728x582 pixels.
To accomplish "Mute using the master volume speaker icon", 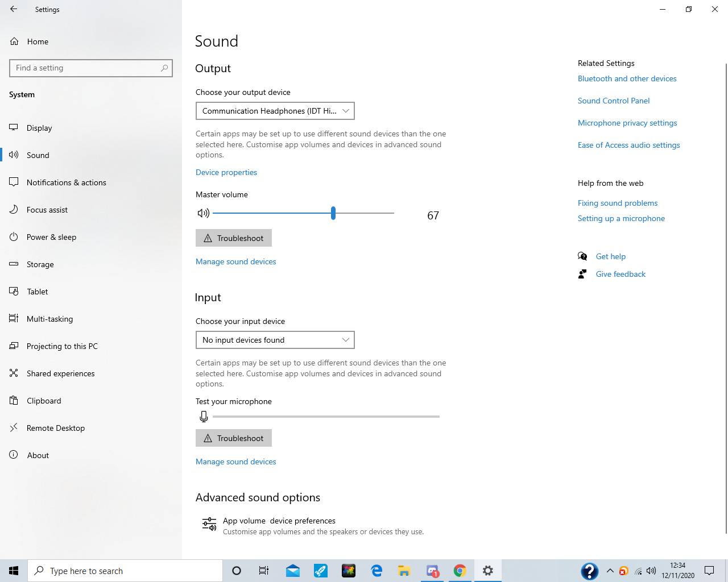I will click(x=204, y=213).
